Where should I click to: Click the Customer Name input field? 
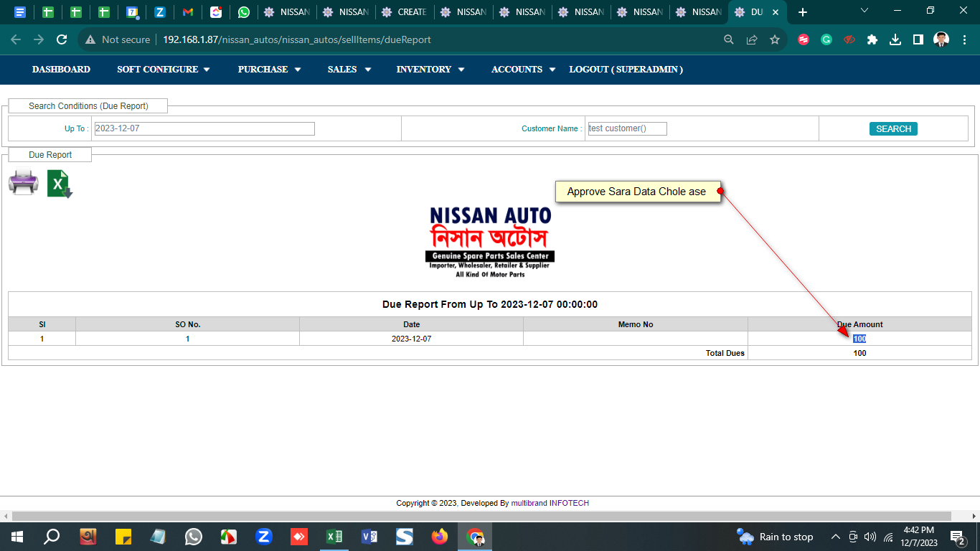point(627,128)
